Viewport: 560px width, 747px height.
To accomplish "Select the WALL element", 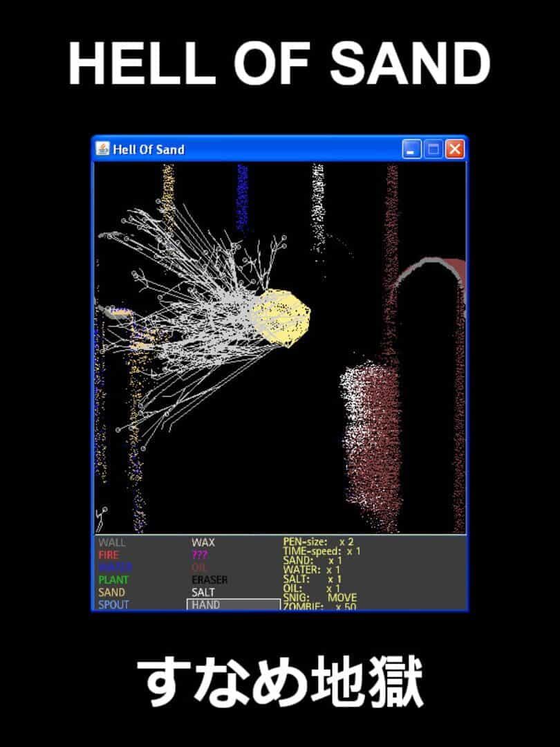I will (x=112, y=542).
